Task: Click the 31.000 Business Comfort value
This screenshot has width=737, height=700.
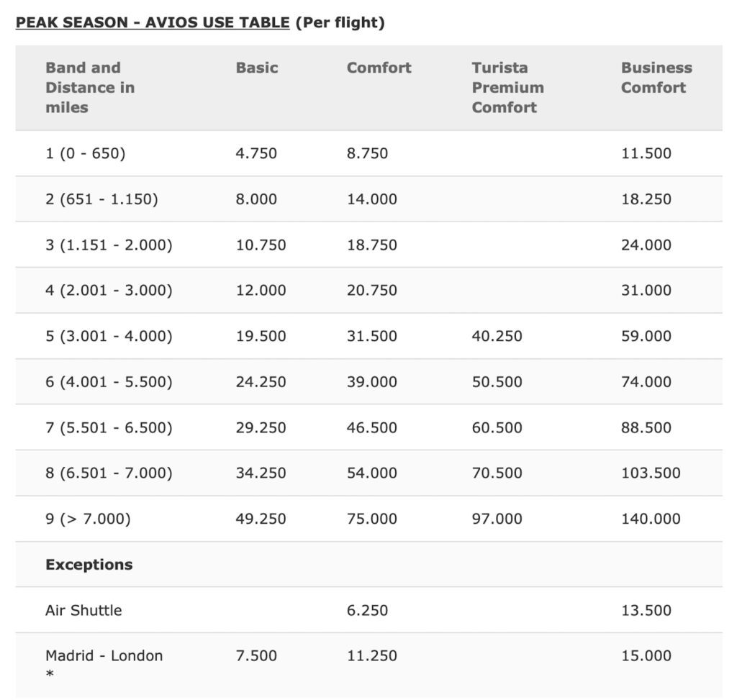Action: click(x=646, y=291)
